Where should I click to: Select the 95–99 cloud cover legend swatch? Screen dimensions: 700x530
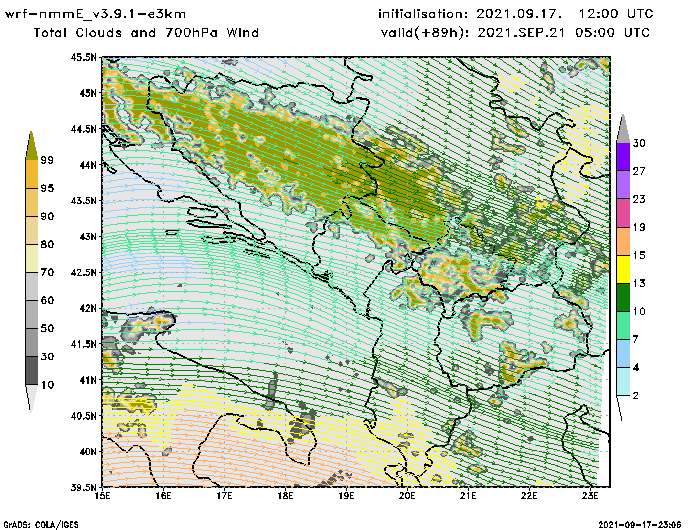click(31, 174)
